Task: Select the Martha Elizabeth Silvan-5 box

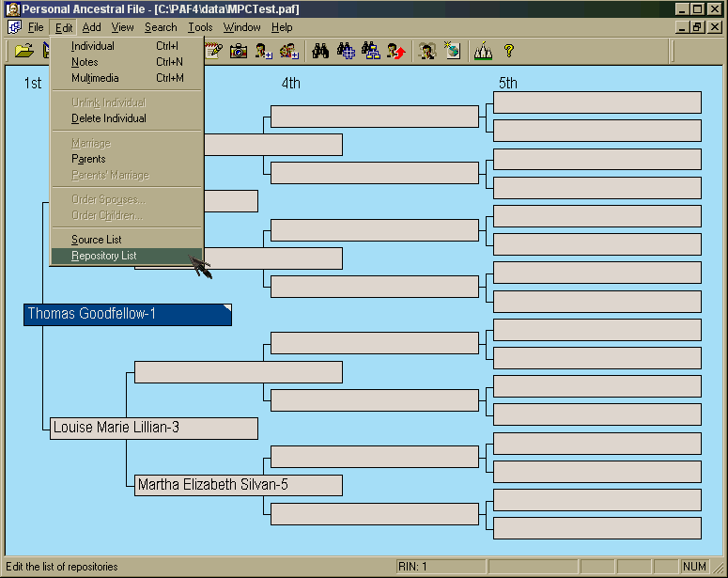Action: [239, 485]
